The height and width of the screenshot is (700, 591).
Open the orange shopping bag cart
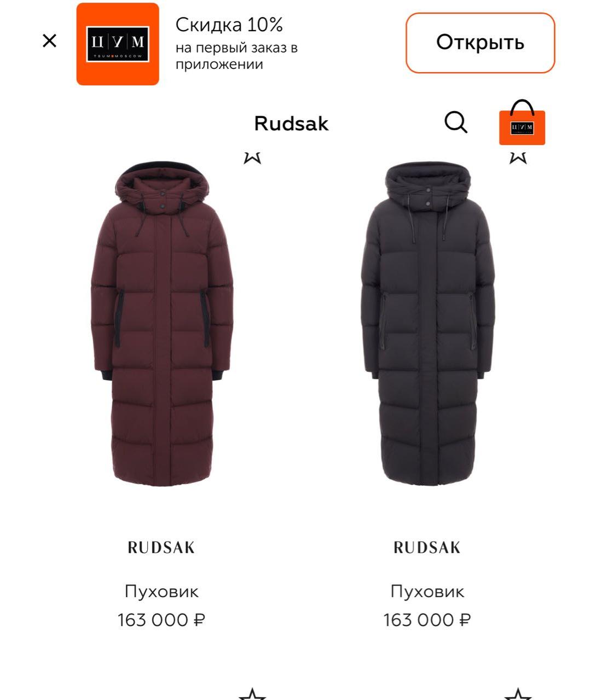[x=522, y=123]
